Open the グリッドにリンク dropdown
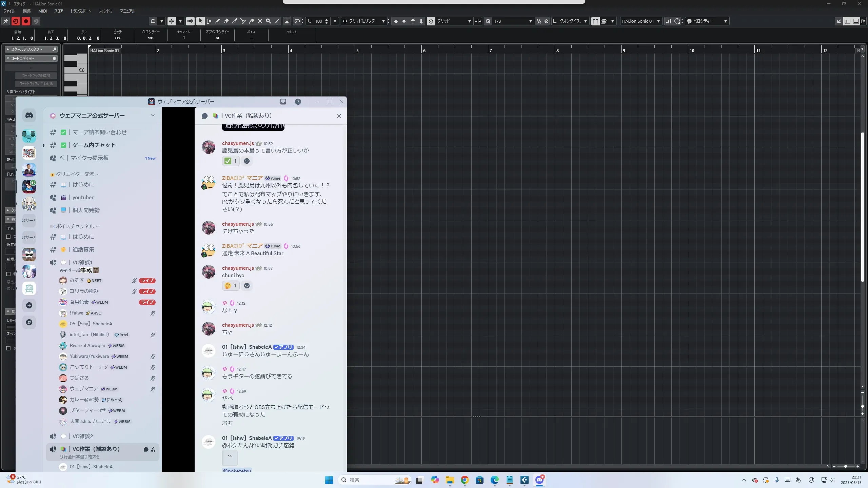 click(383, 21)
